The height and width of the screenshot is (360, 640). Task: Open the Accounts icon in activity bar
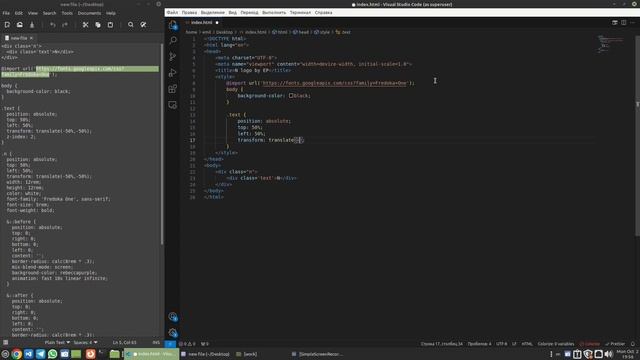173,317
